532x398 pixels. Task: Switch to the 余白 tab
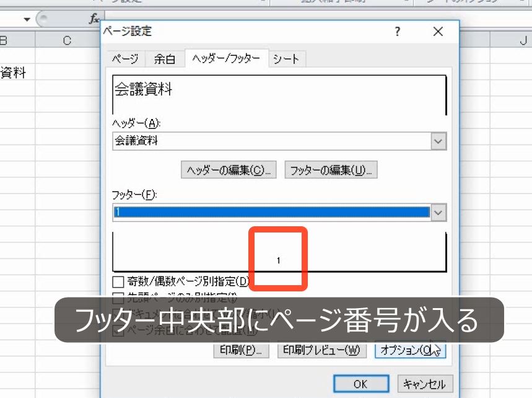tap(165, 58)
